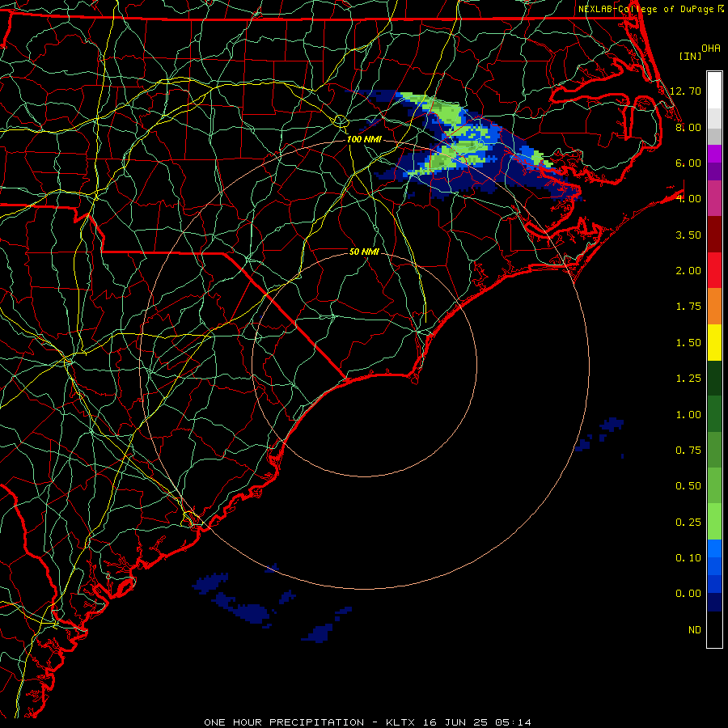Click the black ND legend swatch
Viewport: 728px width, 728px height.
(714, 629)
